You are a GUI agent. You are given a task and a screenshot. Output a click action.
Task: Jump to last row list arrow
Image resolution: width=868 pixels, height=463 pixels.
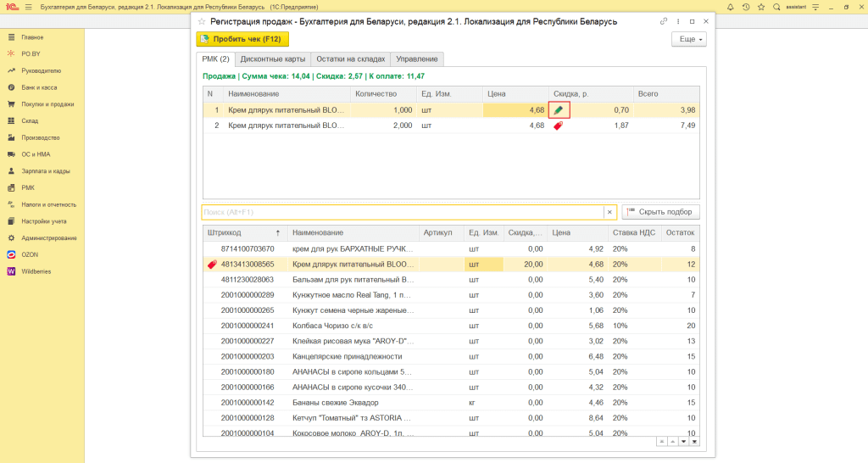(694, 442)
